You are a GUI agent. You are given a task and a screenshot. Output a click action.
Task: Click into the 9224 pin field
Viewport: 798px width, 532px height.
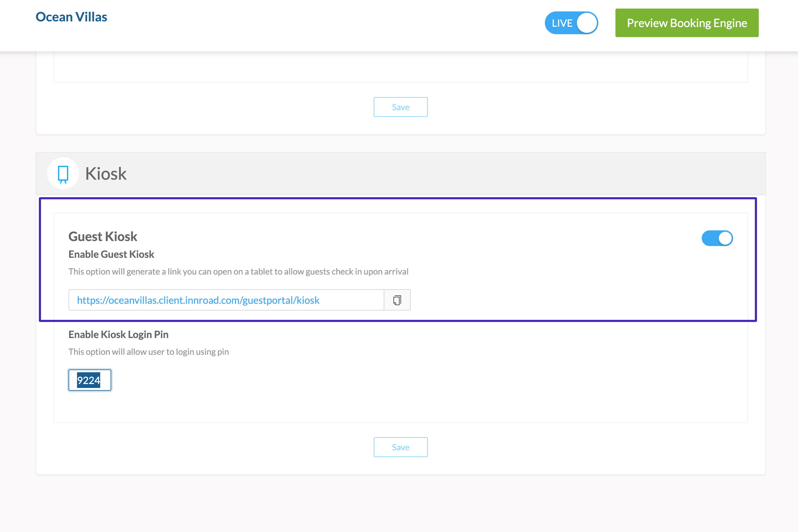click(89, 380)
